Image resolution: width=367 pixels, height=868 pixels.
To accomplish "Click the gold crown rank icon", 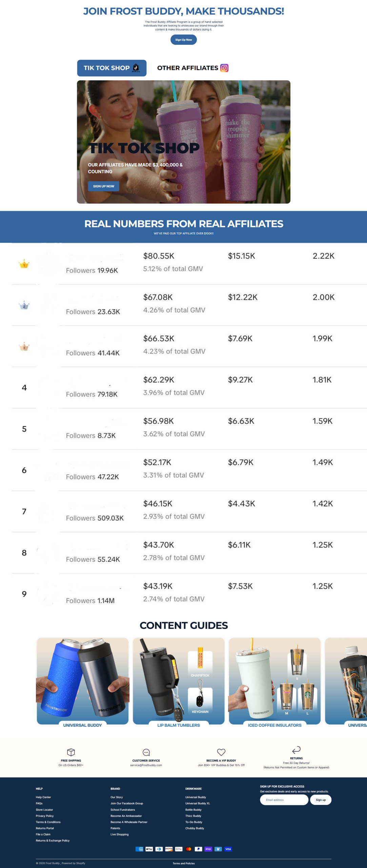I will point(24,264).
